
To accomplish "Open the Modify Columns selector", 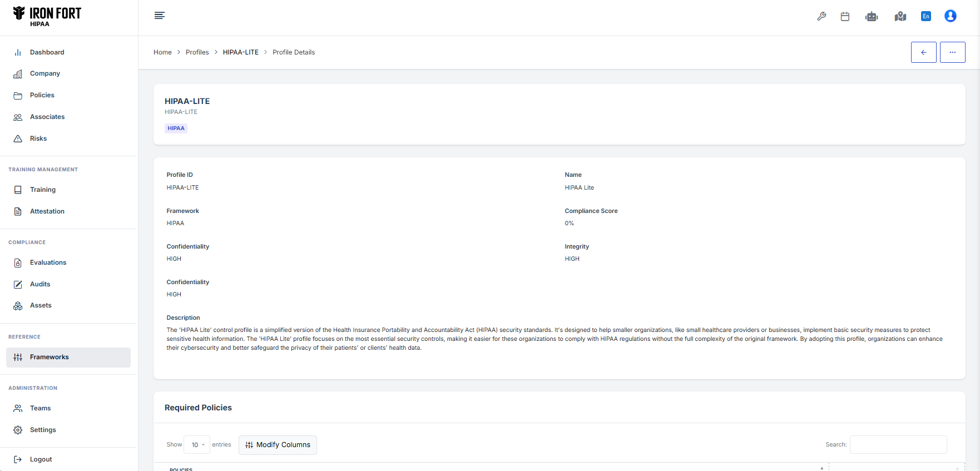I will tap(278, 445).
